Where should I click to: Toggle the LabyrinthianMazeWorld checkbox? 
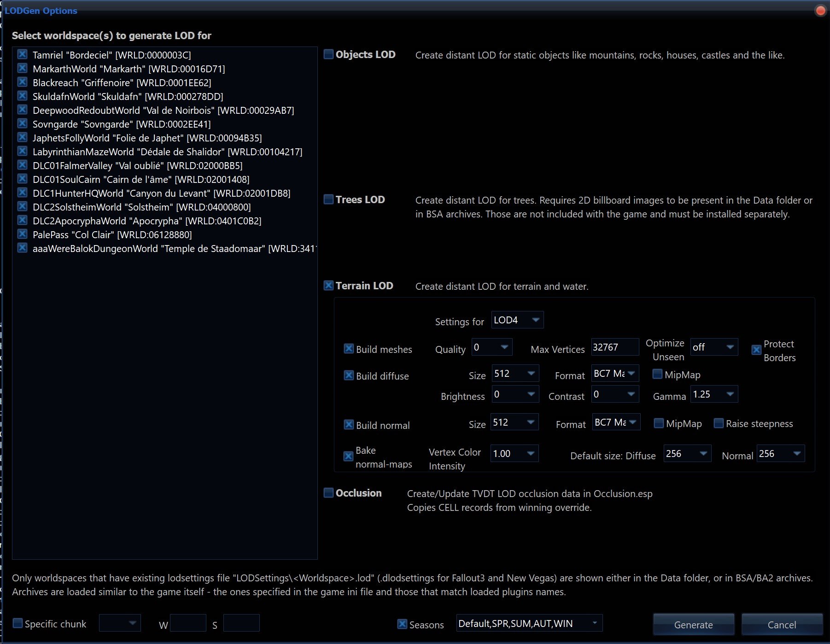(x=22, y=151)
